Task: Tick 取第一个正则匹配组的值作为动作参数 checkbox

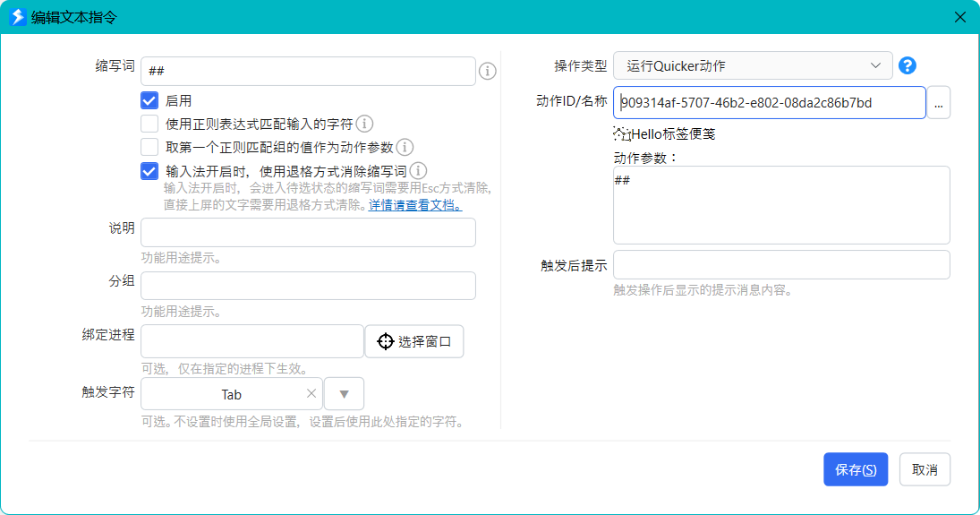Action: click(149, 147)
